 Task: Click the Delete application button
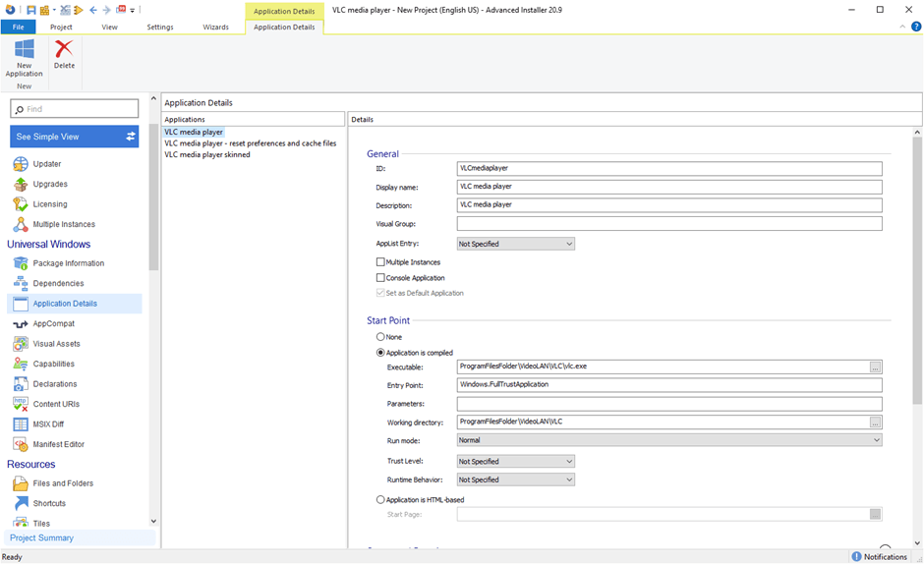(64, 54)
